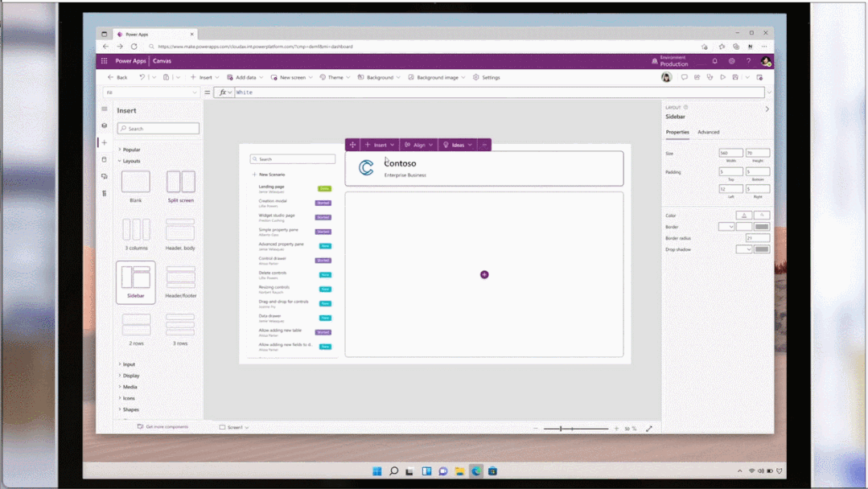
Task: Open the Drop shadow dropdown
Action: point(743,249)
